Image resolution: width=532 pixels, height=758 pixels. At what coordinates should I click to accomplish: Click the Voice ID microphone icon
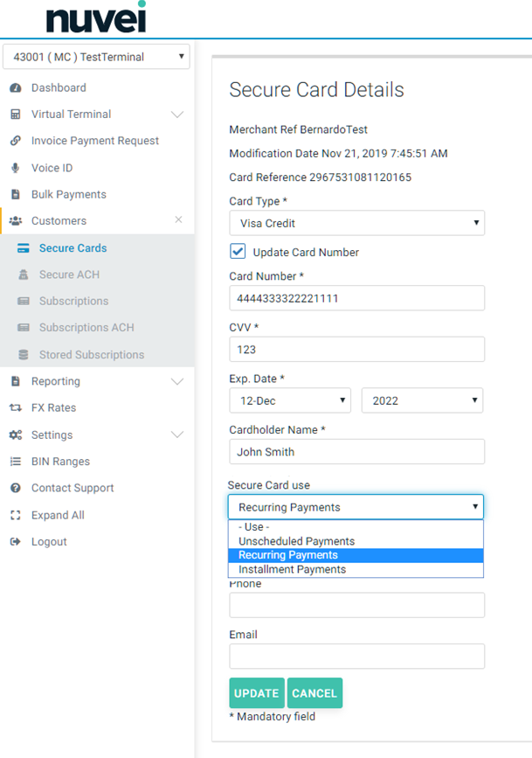click(x=15, y=168)
